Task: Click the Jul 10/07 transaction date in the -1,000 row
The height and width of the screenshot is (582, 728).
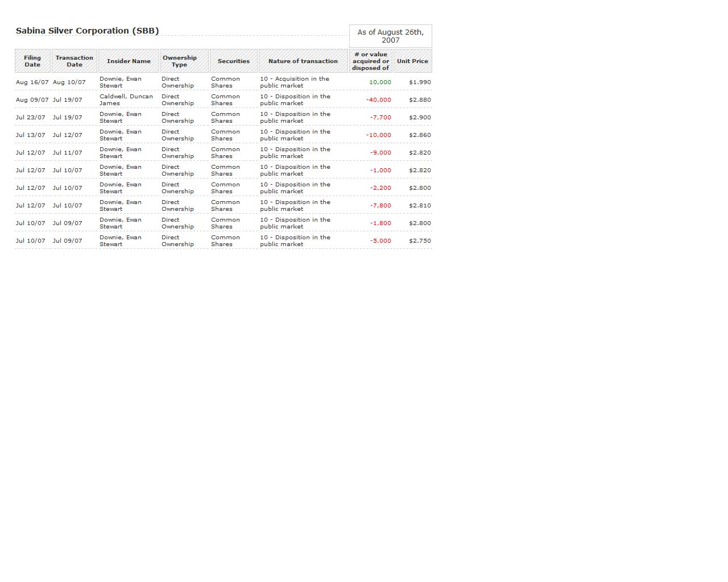Action: [68, 171]
